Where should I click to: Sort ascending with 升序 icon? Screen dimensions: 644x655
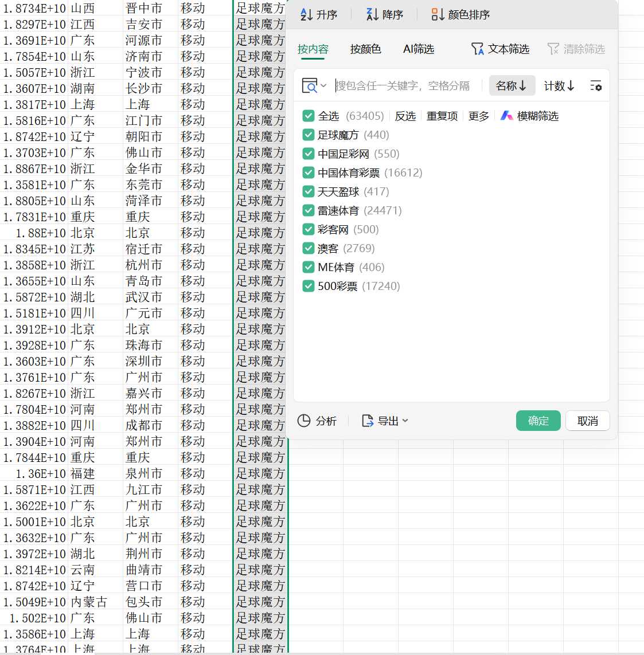(x=306, y=15)
